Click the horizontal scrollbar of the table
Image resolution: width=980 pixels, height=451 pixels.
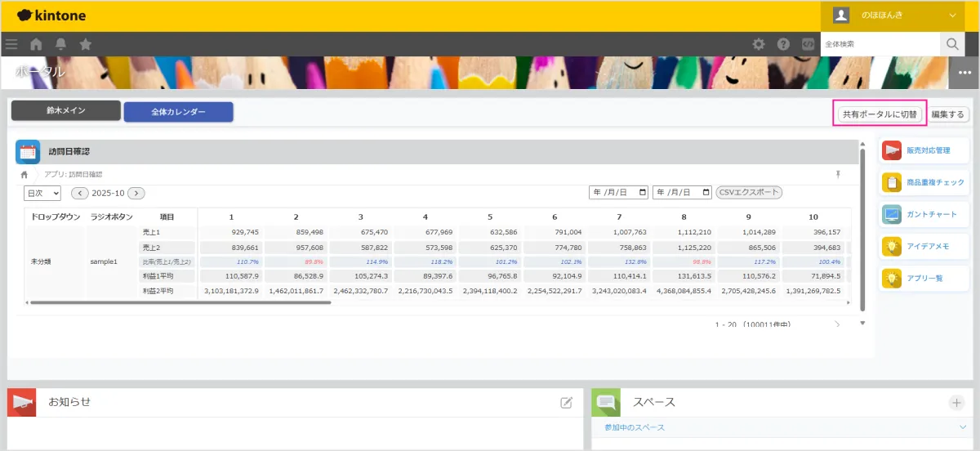tap(180, 302)
